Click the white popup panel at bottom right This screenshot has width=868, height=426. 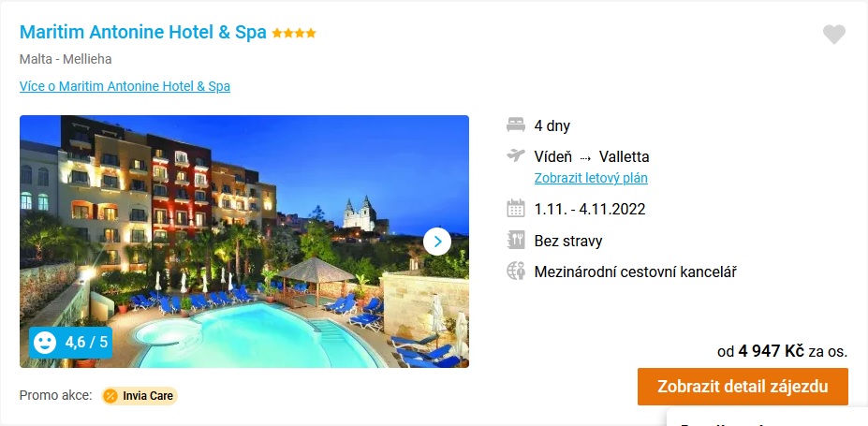point(767,417)
